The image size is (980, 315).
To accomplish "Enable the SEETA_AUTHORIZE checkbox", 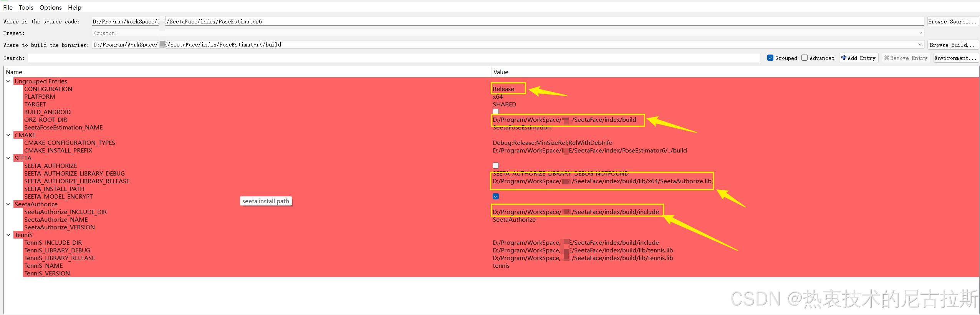I will 496,166.
